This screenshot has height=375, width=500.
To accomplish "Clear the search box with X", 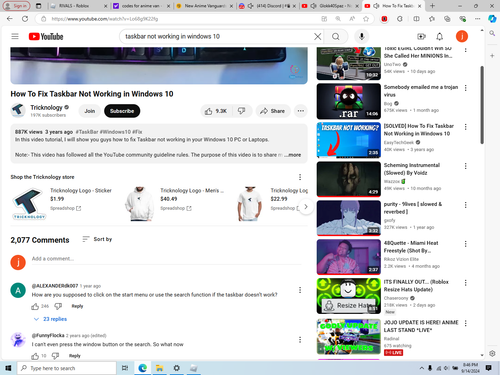I will [x=318, y=36].
